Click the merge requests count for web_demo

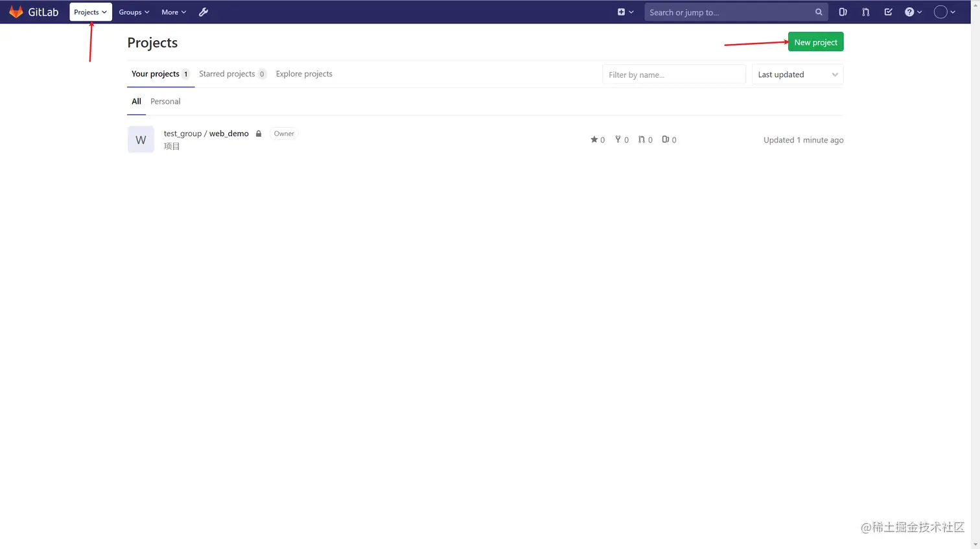[646, 140]
